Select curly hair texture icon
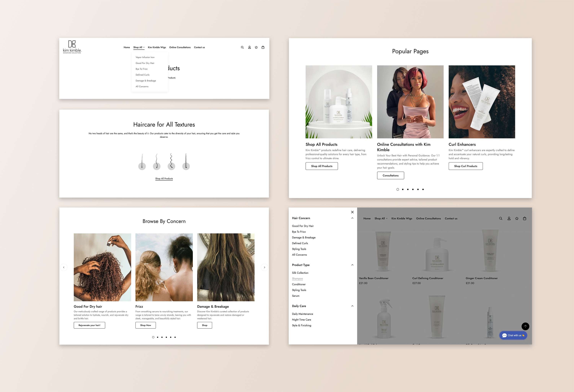Viewport: 574px width, 392px height. point(171,162)
